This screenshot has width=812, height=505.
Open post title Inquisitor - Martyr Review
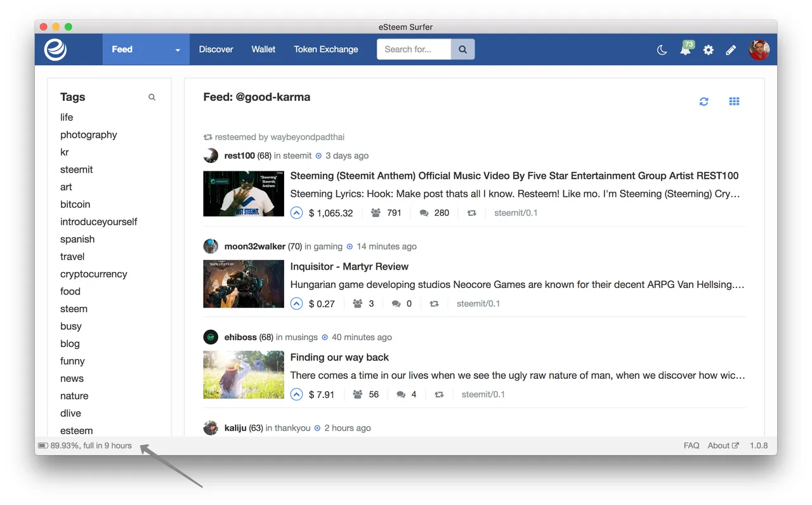coord(350,266)
